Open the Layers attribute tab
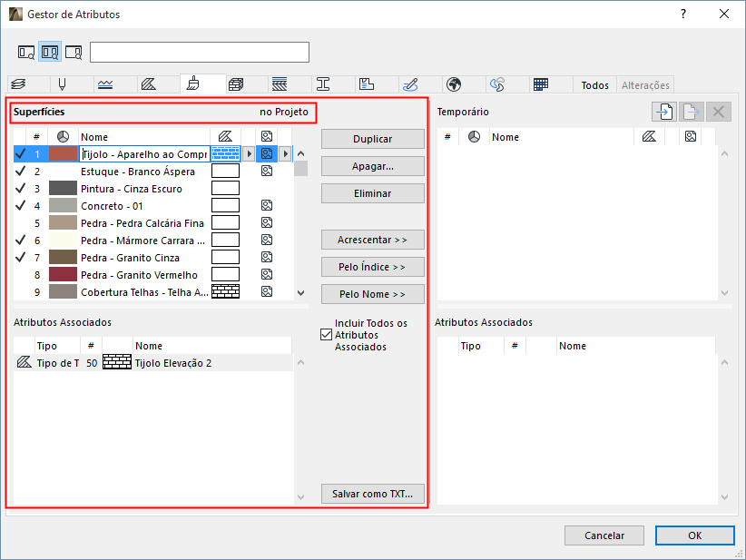 point(18,84)
